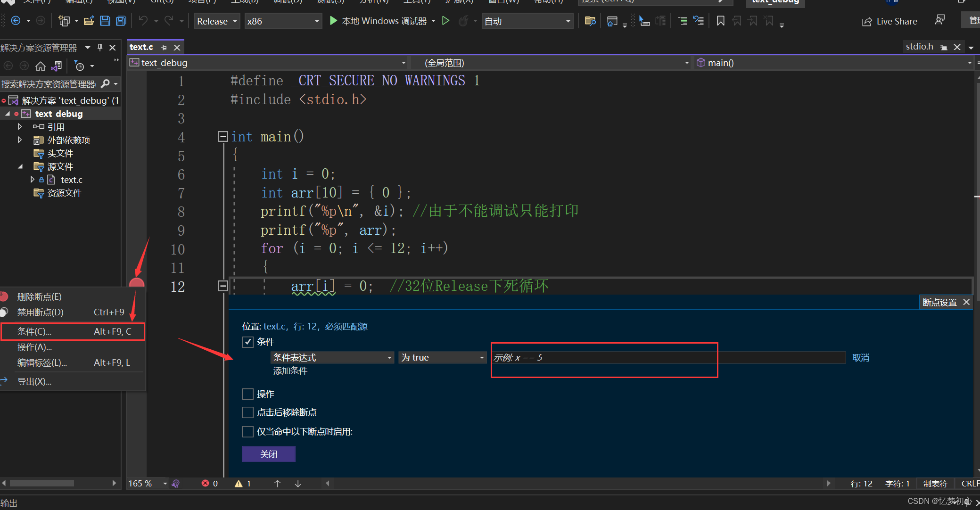Enable the 操作 checkbox
980x510 pixels.
pos(248,394)
